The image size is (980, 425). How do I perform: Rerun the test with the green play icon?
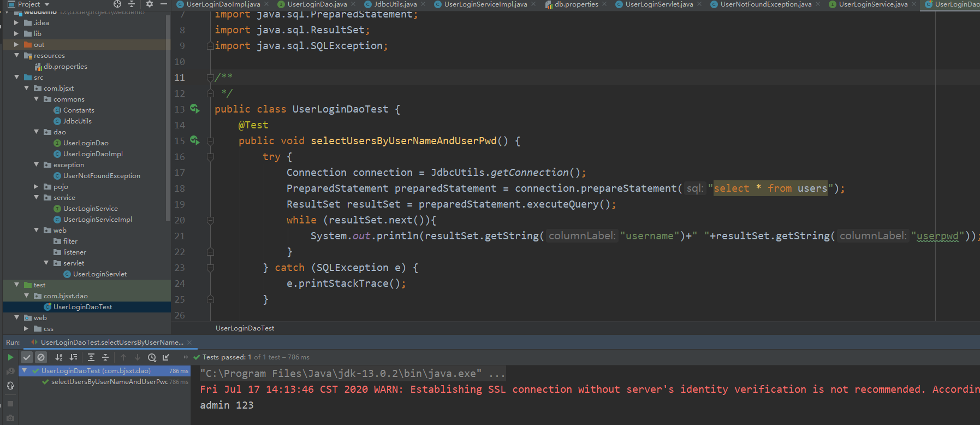coord(10,357)
